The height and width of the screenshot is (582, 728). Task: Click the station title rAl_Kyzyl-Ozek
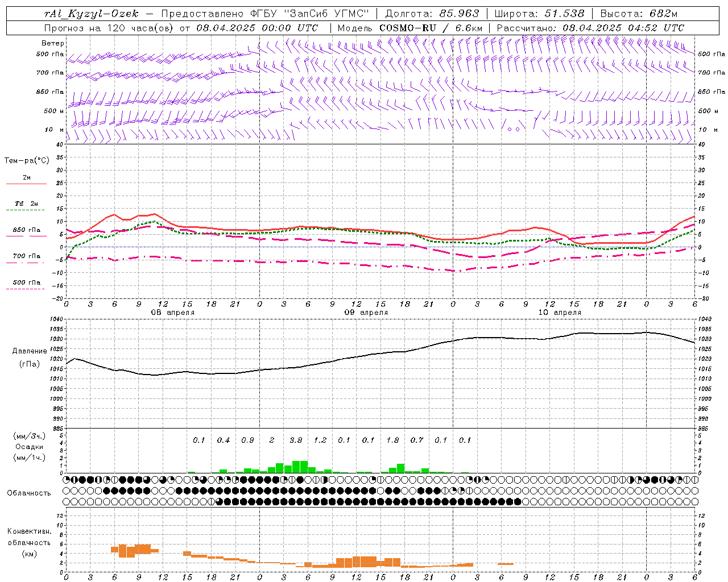point(92,14)
